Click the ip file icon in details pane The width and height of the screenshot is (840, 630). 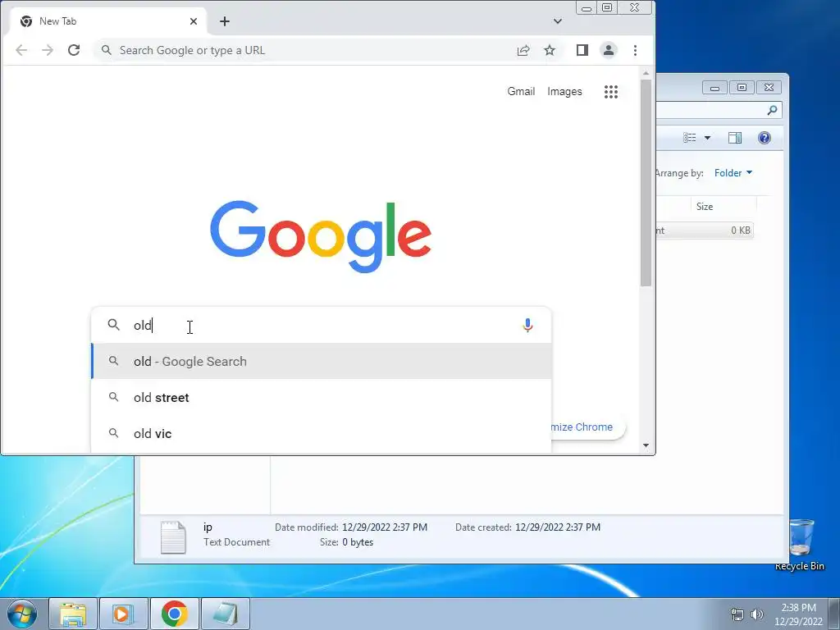(x=173, y=536)
